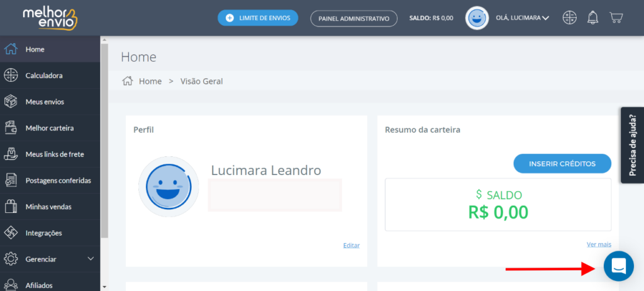Image resolution: width=644 pixels, height=291 pixels.
Task: Click the Meus envios box icon
Action: click(x=11, y=101)
